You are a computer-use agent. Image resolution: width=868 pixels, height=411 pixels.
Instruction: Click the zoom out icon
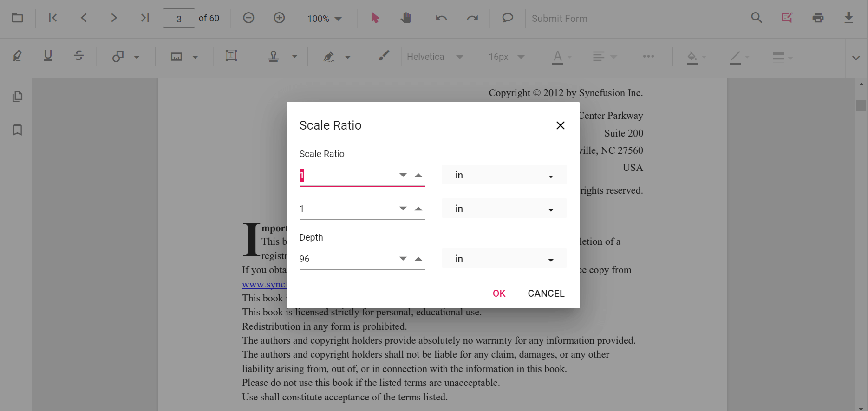(248, 18)
